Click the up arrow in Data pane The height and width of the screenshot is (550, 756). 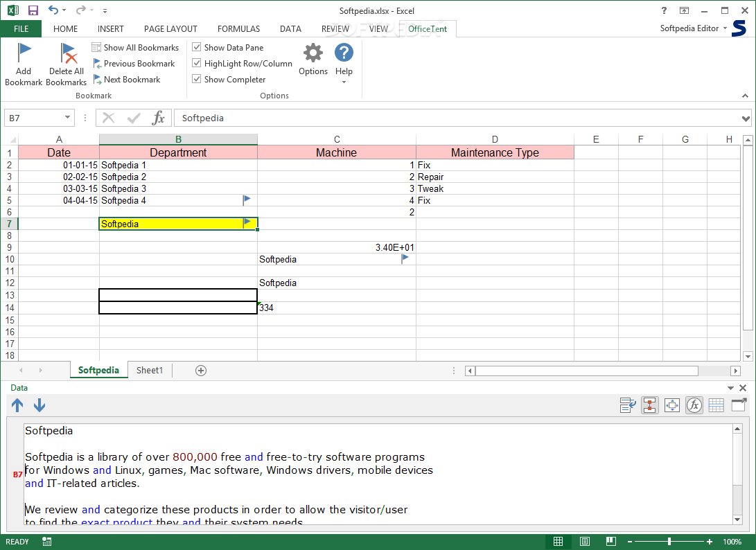(x=17, y=405)
